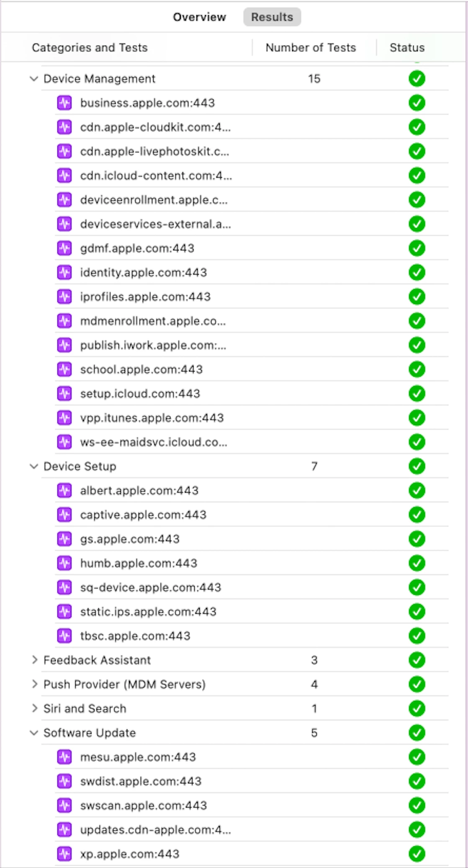Click the swdist.apple.com:443 test icon
Screen dimensions: 468x868
[64, 781]
